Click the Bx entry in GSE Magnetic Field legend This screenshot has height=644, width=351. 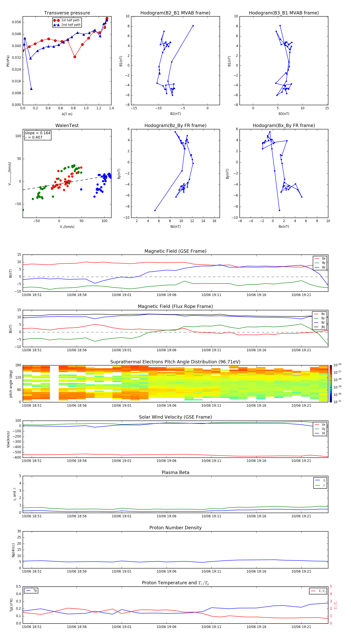pyautogui.click(x=320, y=259)
